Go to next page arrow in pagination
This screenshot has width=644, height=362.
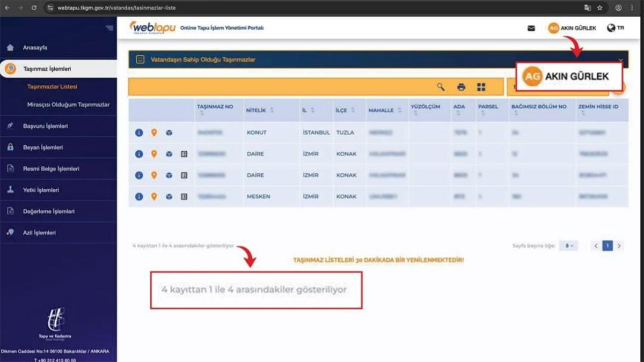[619, 246]
